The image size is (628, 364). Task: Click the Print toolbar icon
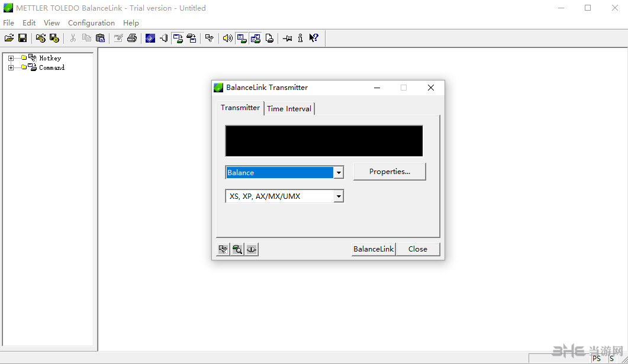[x=132, y=38]
